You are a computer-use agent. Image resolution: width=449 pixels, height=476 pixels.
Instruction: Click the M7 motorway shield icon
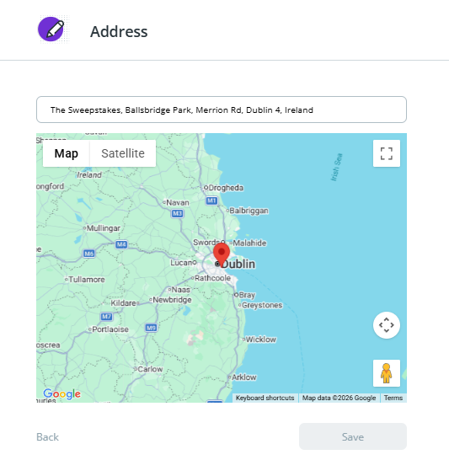(106, 317)
